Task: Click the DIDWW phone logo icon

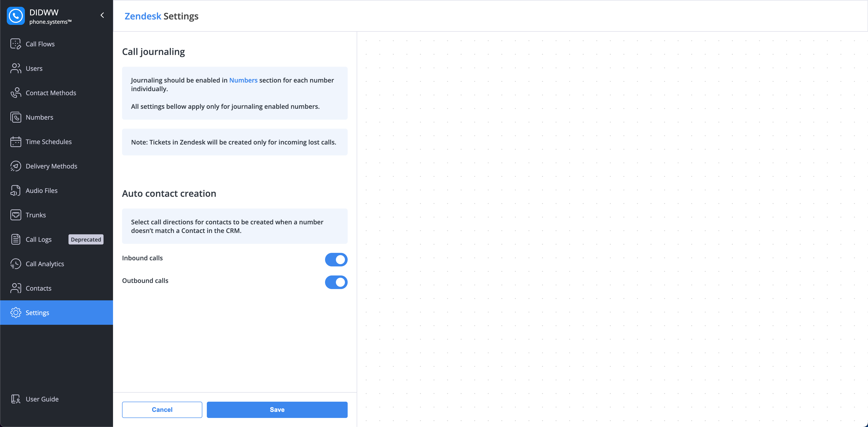Action: pyautogui.click(x=16, y=16)
